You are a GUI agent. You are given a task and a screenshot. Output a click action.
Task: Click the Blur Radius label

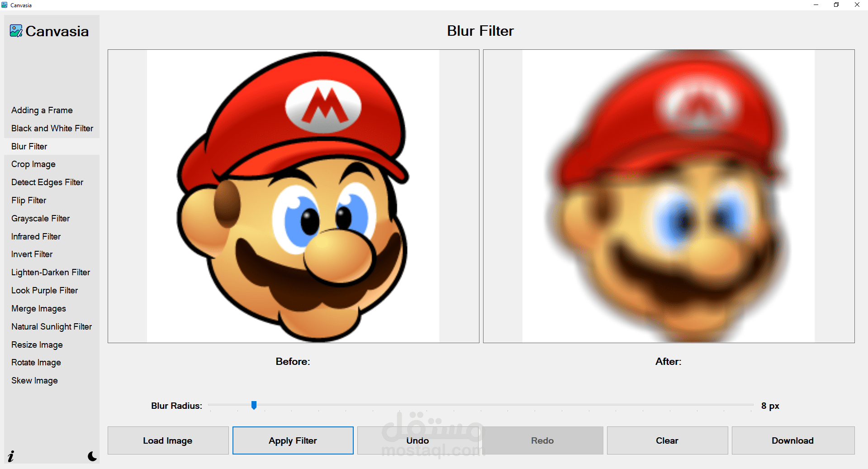(x=176, y=406)
